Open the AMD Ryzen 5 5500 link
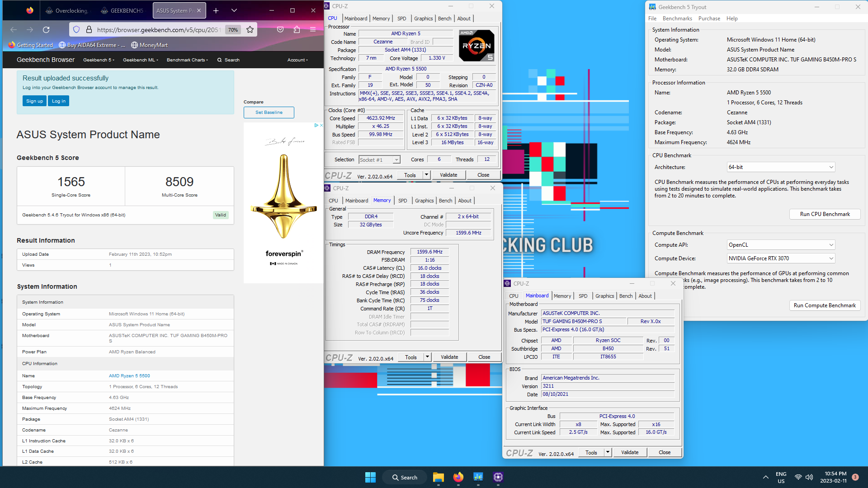 (129, 376)
